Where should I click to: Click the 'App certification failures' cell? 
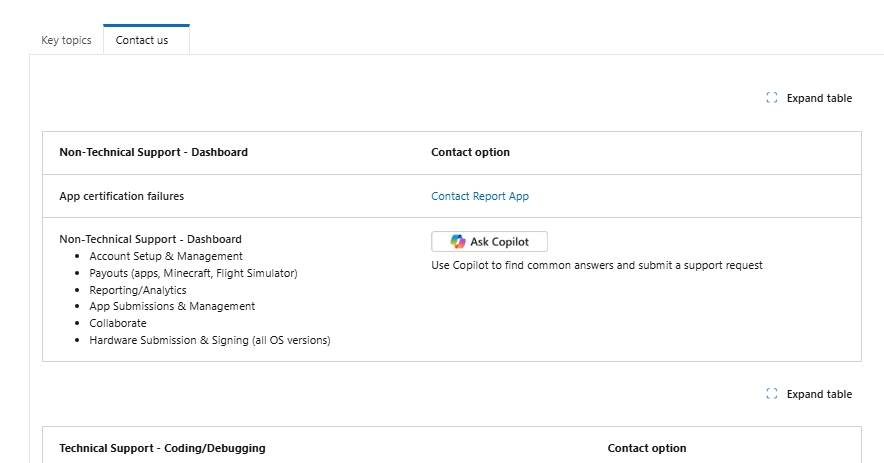click(121, 196)
